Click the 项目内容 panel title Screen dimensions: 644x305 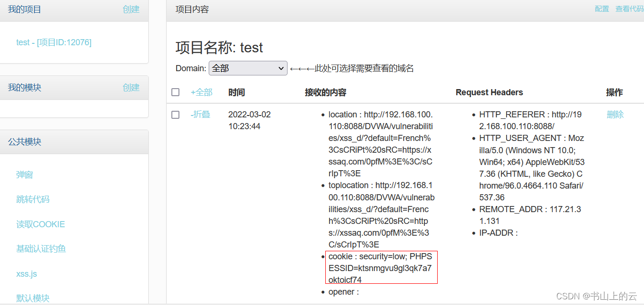click(x=192, y=9)
